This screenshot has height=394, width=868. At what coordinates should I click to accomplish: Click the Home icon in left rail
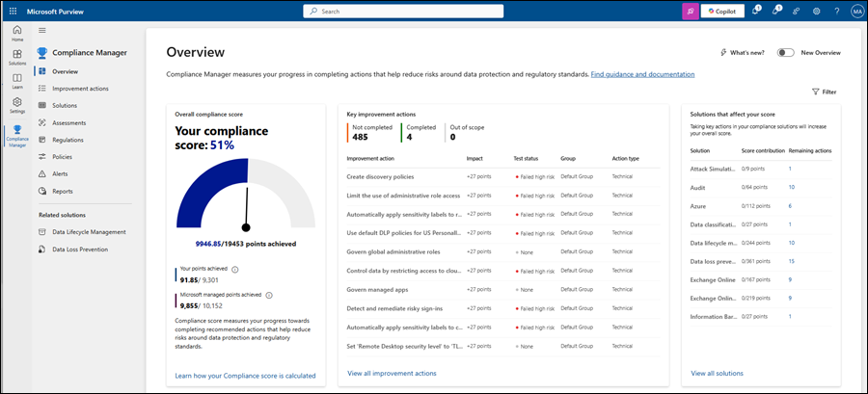click(17, 34)
